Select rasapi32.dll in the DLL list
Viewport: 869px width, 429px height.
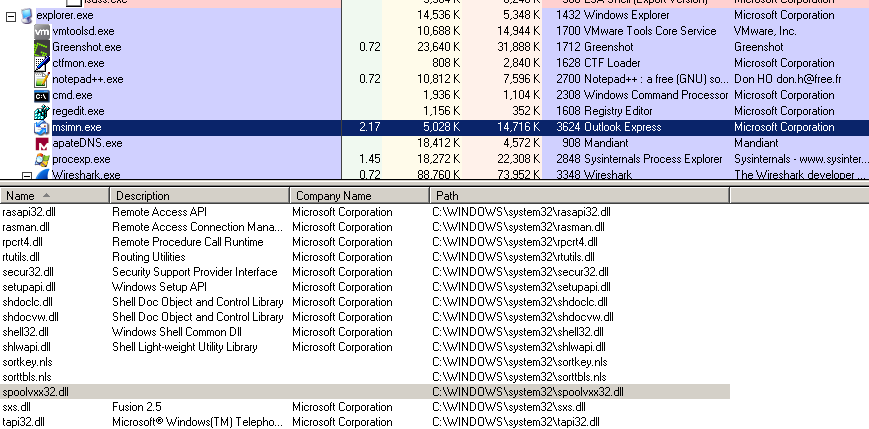365,212
